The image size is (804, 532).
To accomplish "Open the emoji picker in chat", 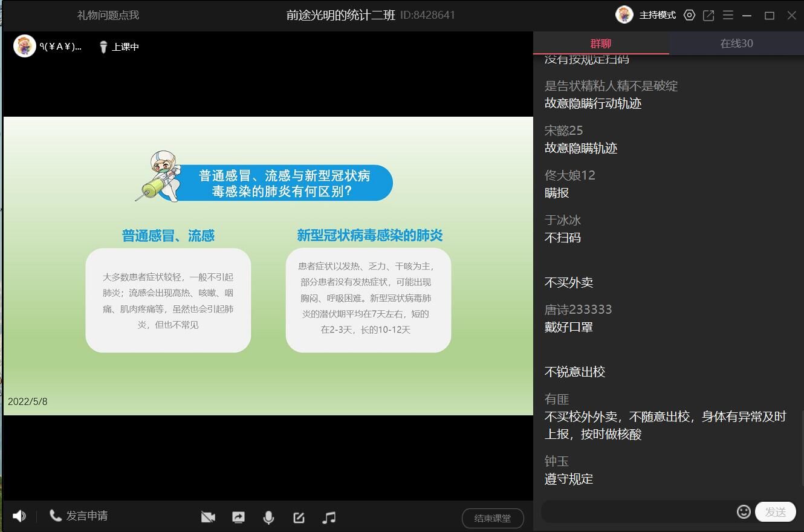I will click(744, 511).
